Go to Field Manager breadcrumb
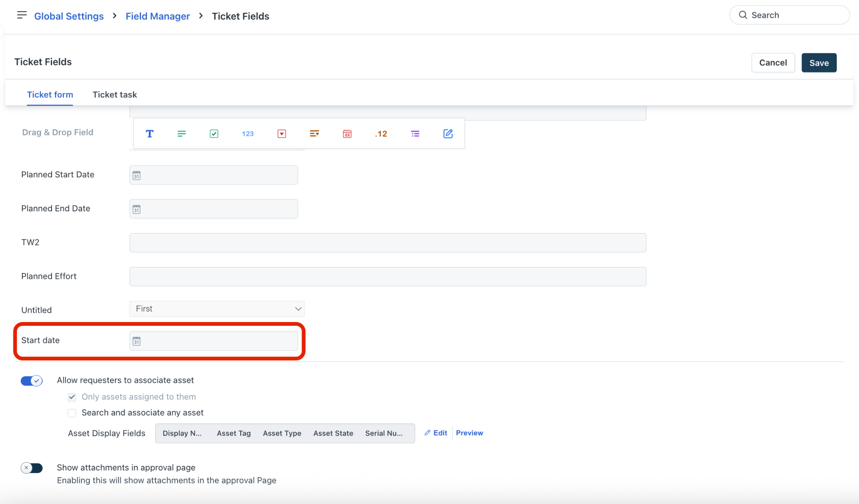This screenshot has width=859, height=504. coord(158,16)
